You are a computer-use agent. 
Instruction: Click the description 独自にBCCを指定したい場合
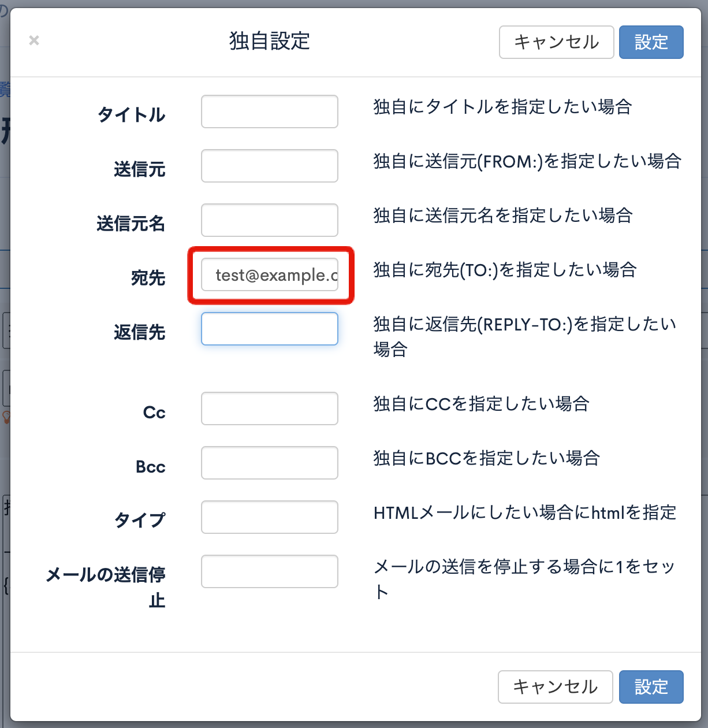[487, 458]
